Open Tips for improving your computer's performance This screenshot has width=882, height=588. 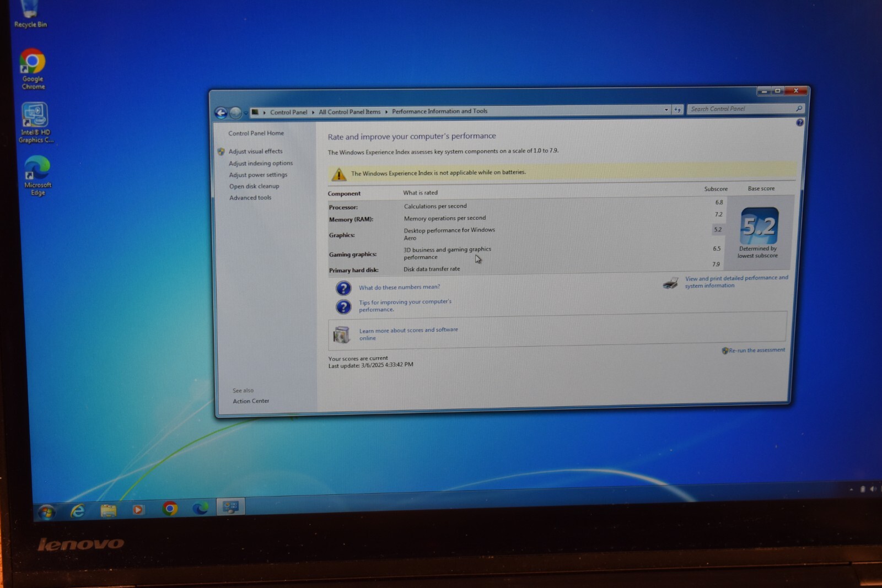click(x=405, y=306)
